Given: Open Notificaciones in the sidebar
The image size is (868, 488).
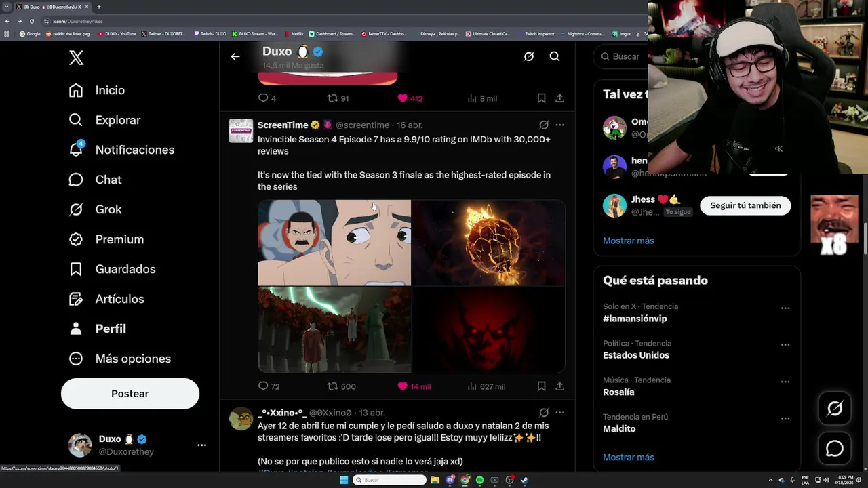Looking at the screenshot, I should point(121,150).
